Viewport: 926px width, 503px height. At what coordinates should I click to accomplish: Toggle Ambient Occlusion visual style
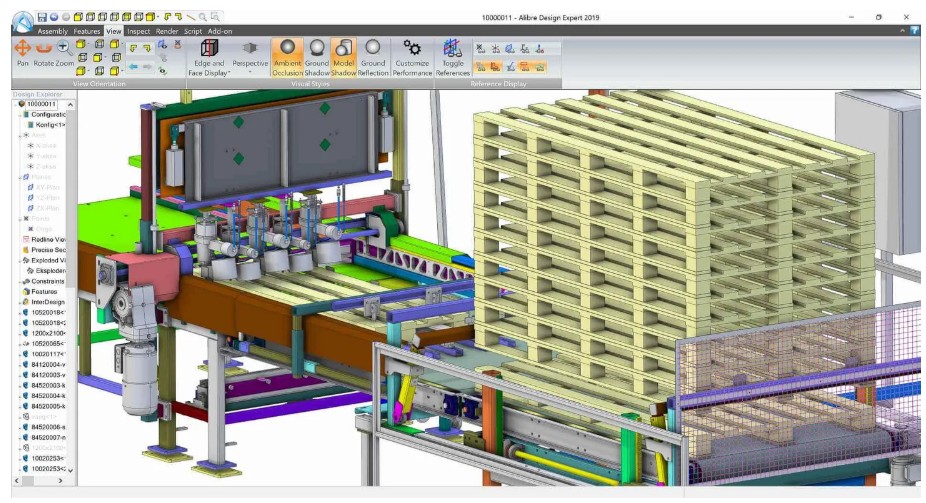[x=287, y=54]
